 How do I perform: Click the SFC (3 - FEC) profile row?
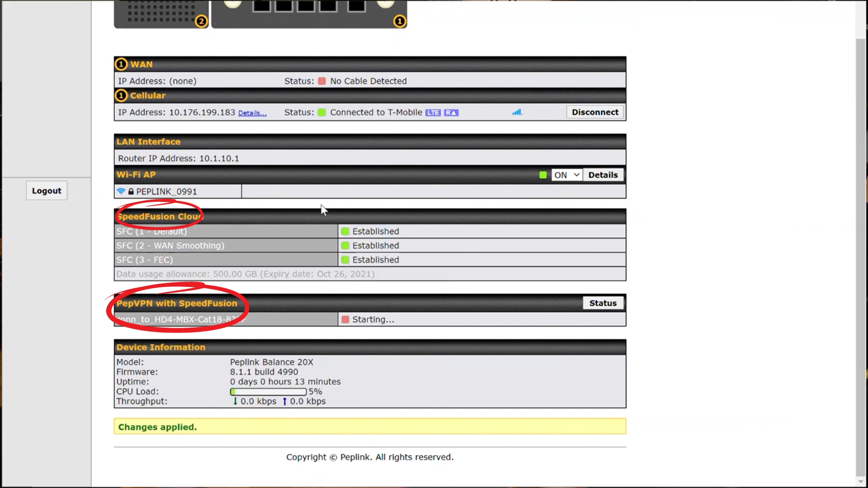[145, 260]
